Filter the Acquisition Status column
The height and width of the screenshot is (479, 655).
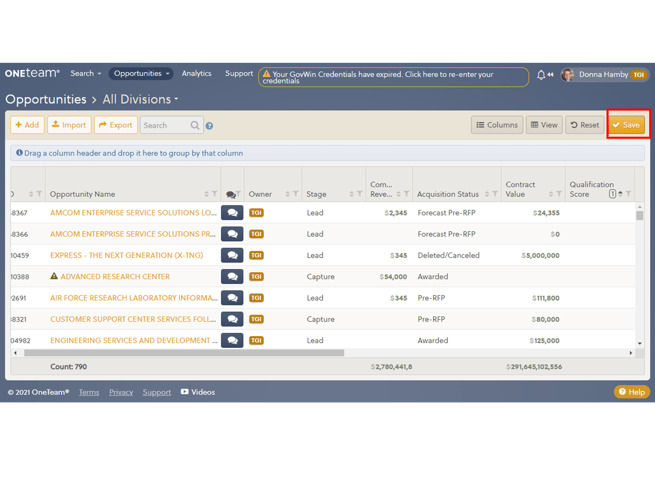tap(495, 194)
